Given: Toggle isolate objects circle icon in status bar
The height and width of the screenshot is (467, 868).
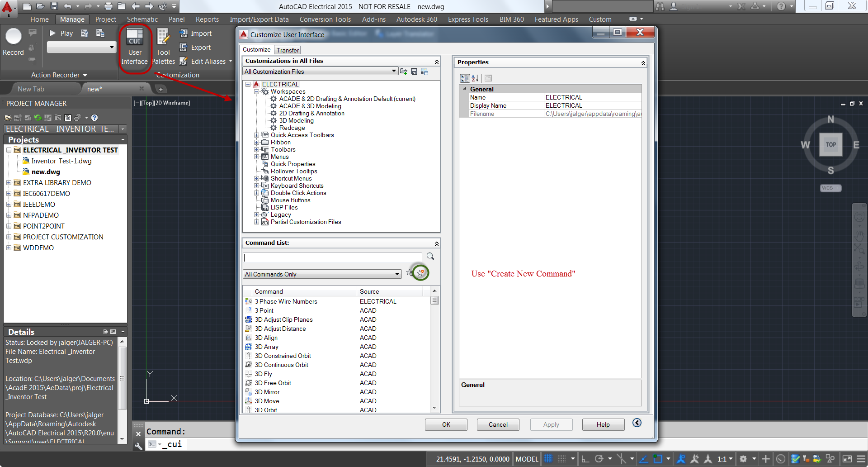Looking at the screenshot, I should 780,459.
